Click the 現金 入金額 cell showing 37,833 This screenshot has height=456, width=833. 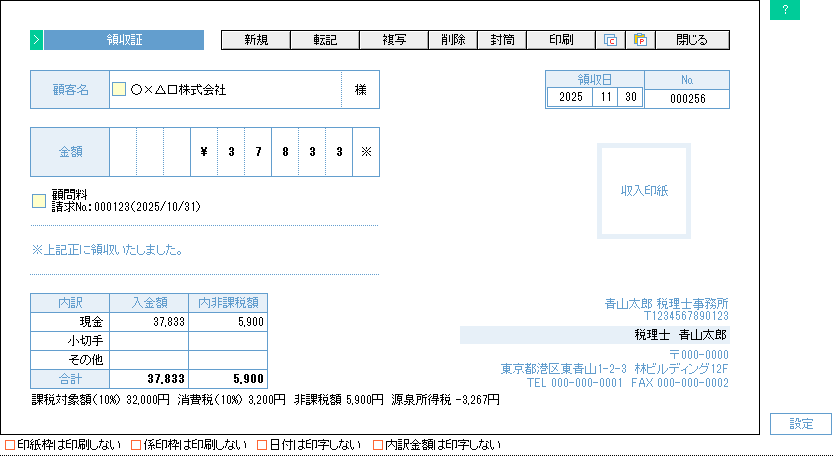149,322
